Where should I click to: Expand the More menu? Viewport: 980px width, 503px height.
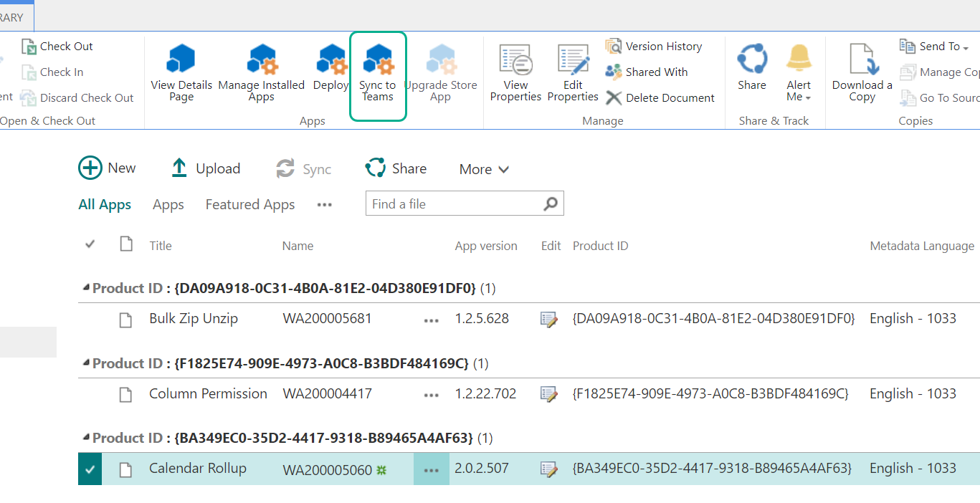pos(485,170)
